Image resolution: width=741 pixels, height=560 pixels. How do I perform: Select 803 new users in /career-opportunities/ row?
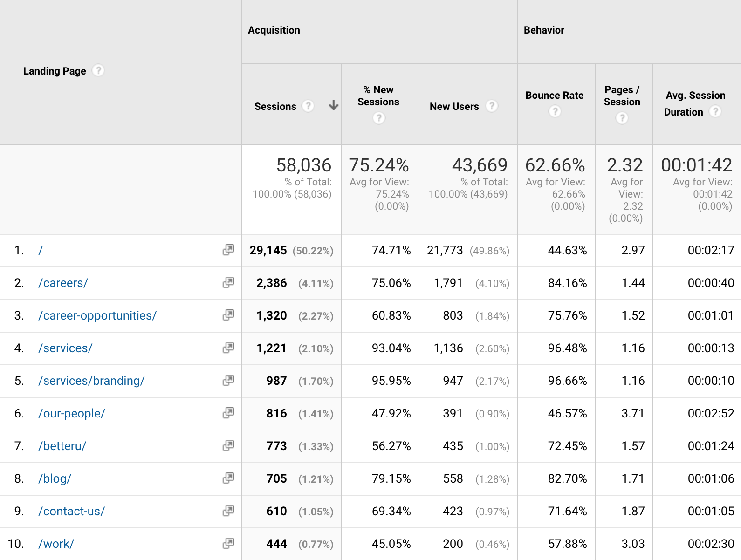tap(453, 316)
